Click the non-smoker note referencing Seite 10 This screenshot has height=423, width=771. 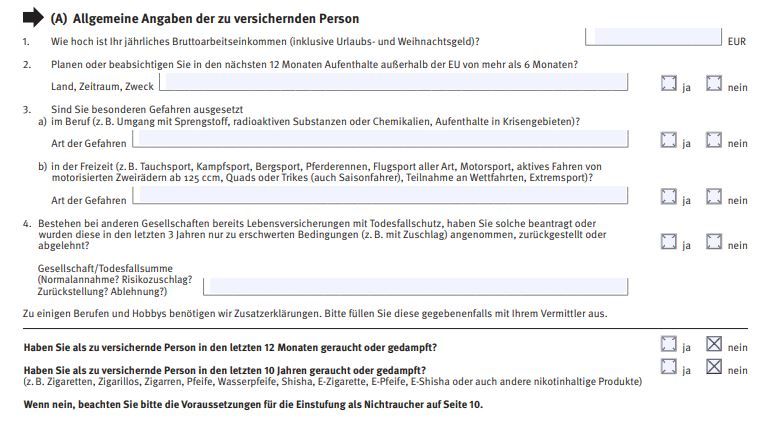pos(253,405)
